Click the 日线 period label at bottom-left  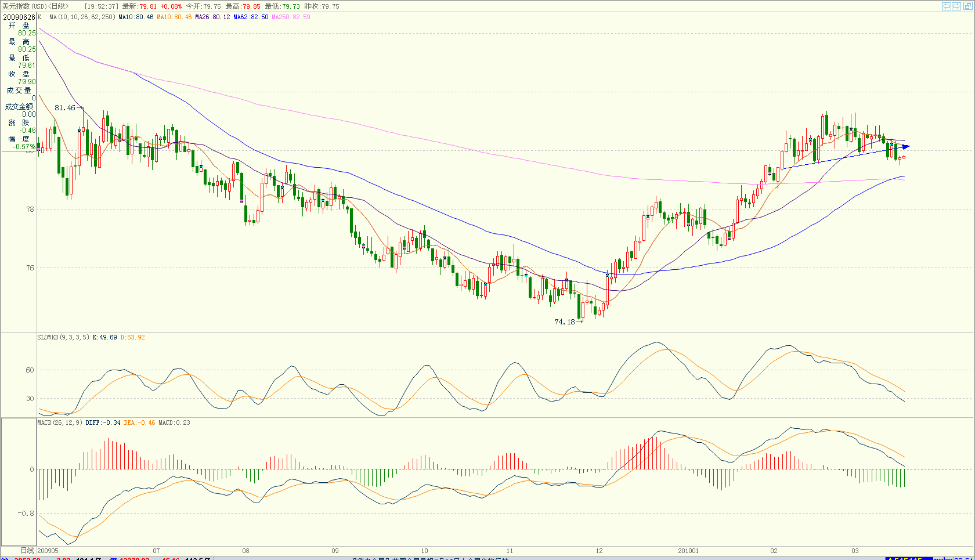[27, 551]
